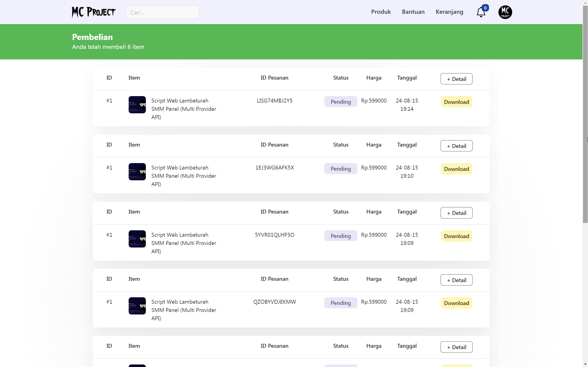The height and width of the screenshot is (367, 588).
Task: Expand Detail for order LISG74MBJ2Y5
Action: pos(456,79)
